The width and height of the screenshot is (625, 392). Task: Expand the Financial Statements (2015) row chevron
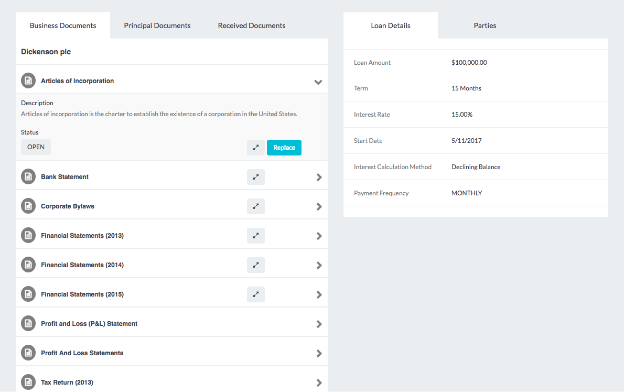tap(319, 295)
